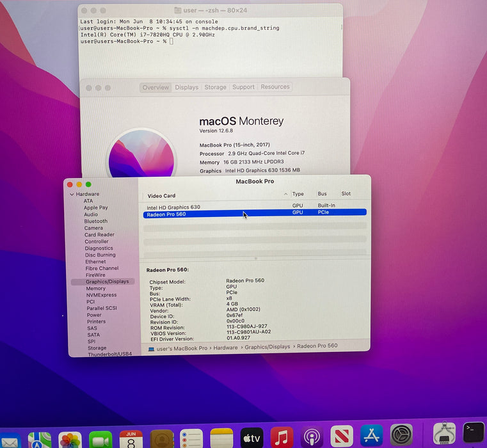
Task: Open Podcasts from the Dock
Action: point(312,436)
